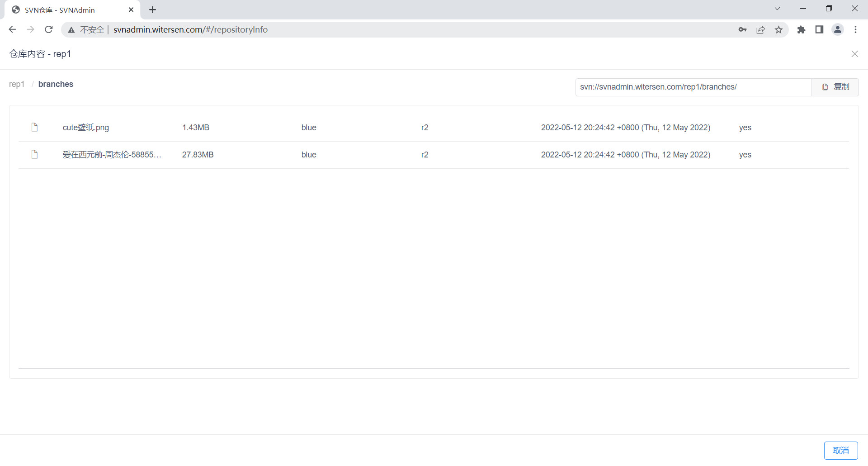Click the password key icon
The image size is (868, 466).
pos(742,29)
